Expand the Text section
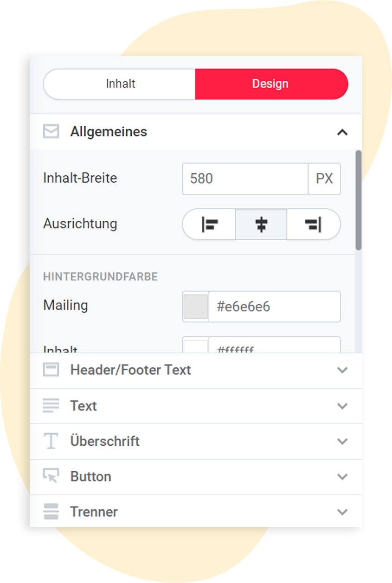 tap(342, 406)
